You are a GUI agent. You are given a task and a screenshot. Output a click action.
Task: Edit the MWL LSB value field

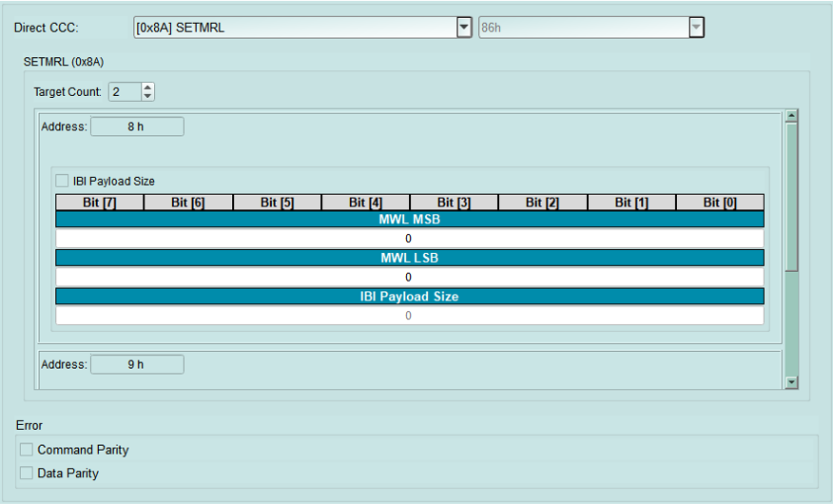pos(410,278)
